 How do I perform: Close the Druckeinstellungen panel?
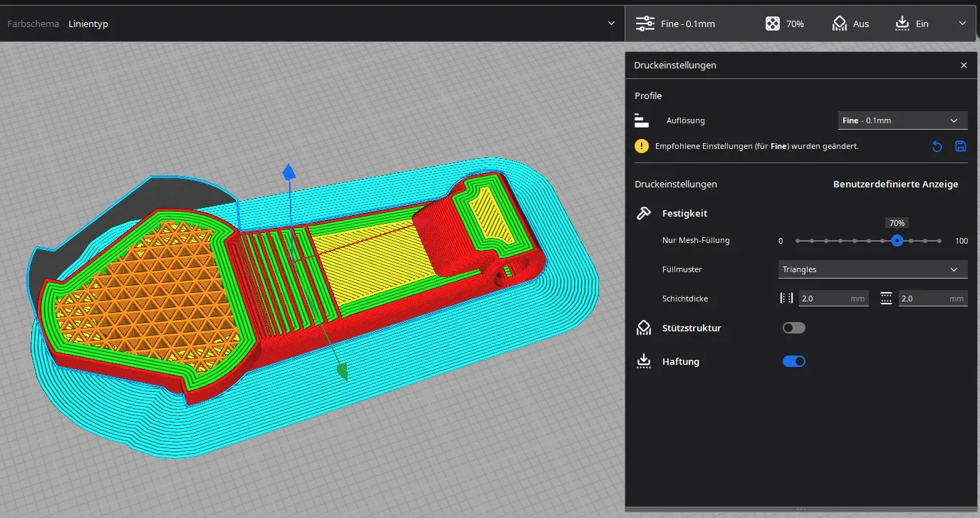click(964, 65)
